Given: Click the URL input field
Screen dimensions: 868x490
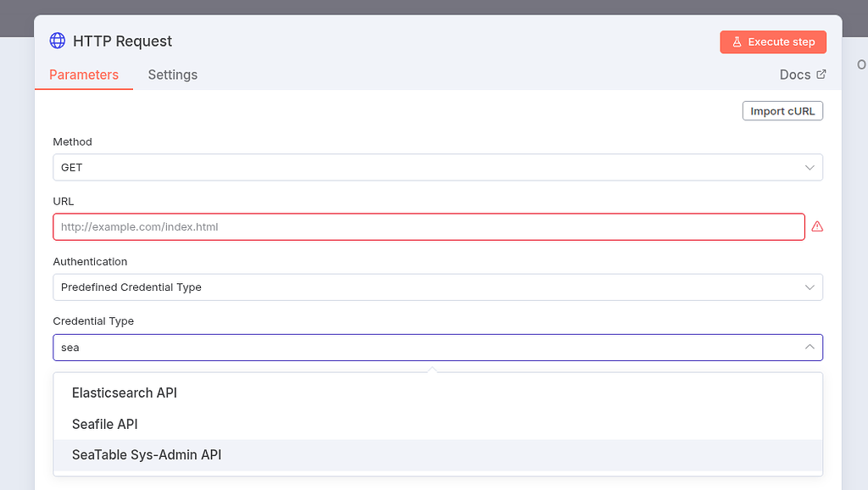Looking at the screenshot, I should (429, 226).
